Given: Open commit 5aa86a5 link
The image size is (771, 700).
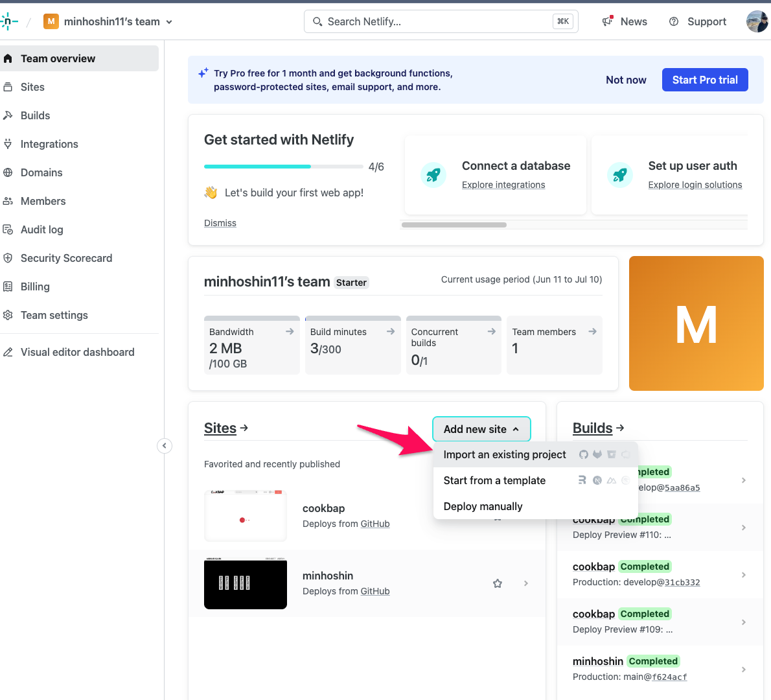Looking at the screenshot, I should [682, 488].
